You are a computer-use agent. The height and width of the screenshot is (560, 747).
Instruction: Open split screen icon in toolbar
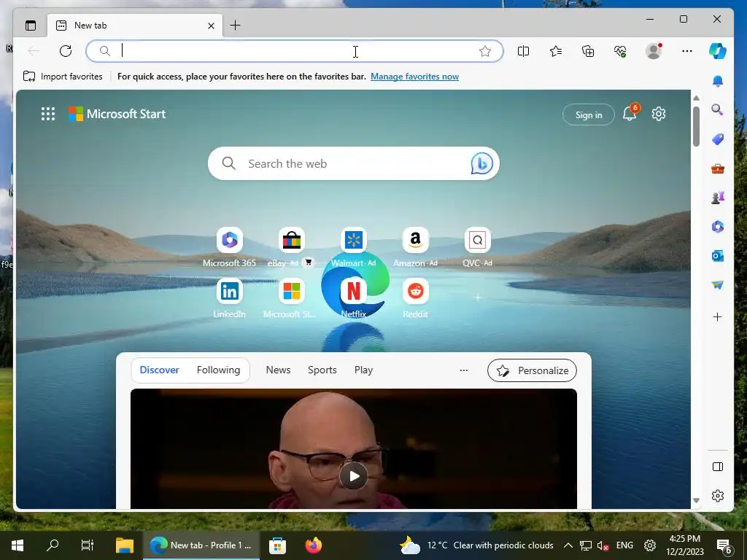[x=523, y=51]
